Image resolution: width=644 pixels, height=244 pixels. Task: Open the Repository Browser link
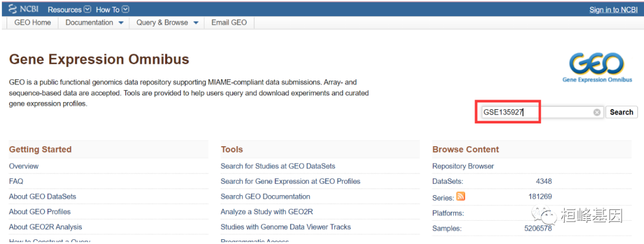[463, 166]
